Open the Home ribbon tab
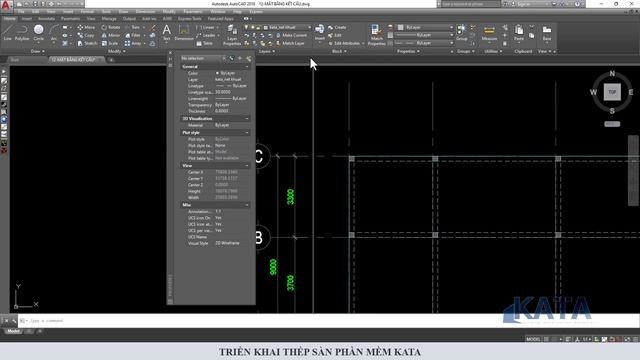The width and height of the screenshot is (640, 360). point(10,18)
